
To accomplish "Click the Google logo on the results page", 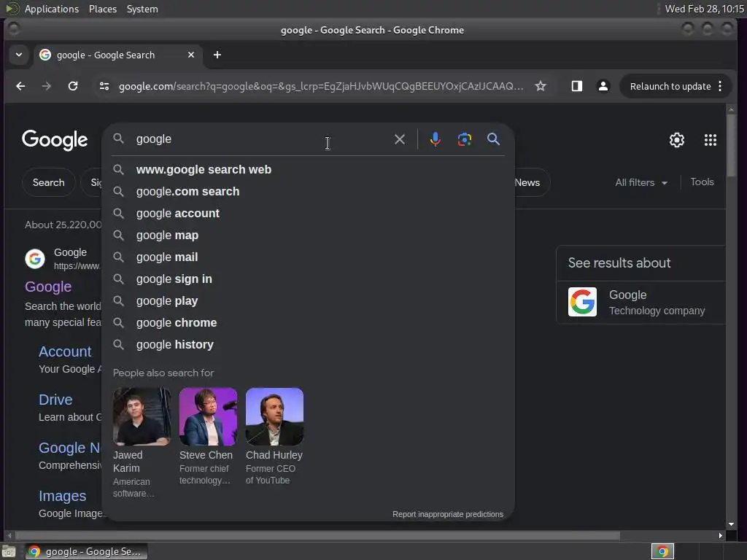I will (55, 140).
